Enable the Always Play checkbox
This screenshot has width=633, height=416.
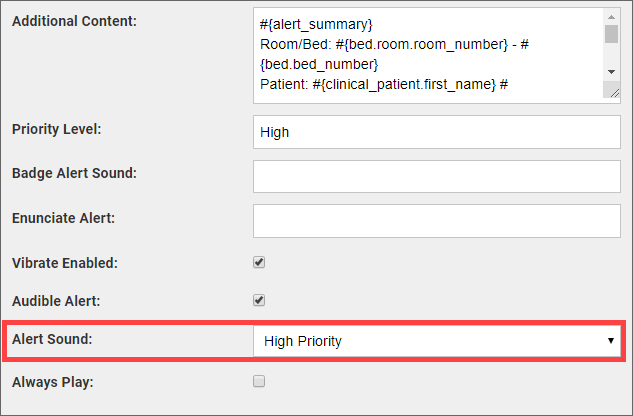click(x=259, y=381)
